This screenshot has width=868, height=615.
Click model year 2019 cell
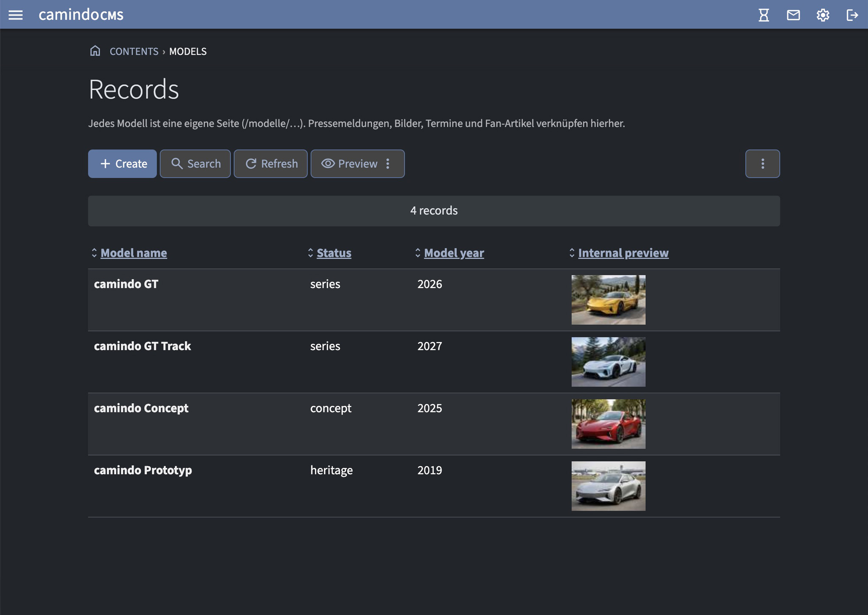click(429, 470)
